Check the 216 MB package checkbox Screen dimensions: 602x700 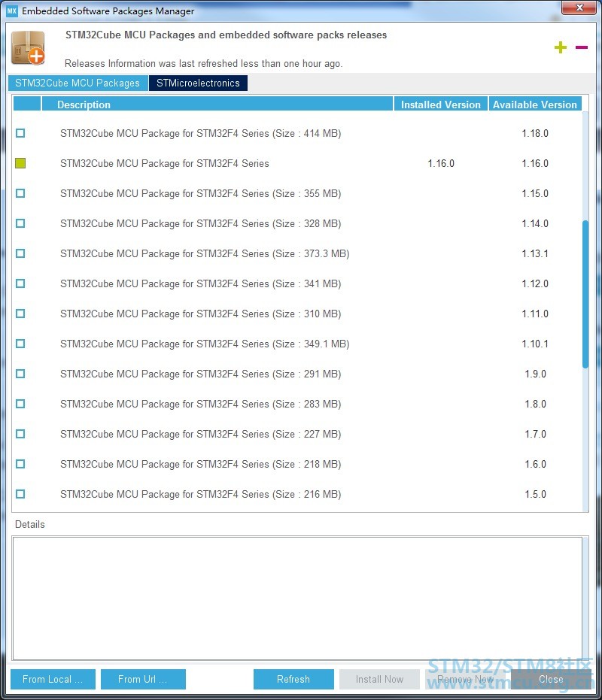point(20,494)
